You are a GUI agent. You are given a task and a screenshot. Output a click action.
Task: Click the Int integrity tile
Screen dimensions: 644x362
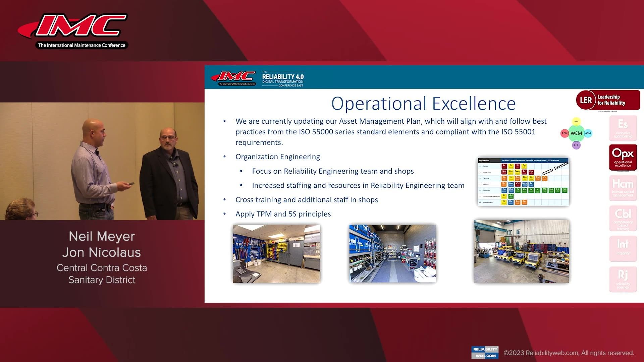[623, 248]
